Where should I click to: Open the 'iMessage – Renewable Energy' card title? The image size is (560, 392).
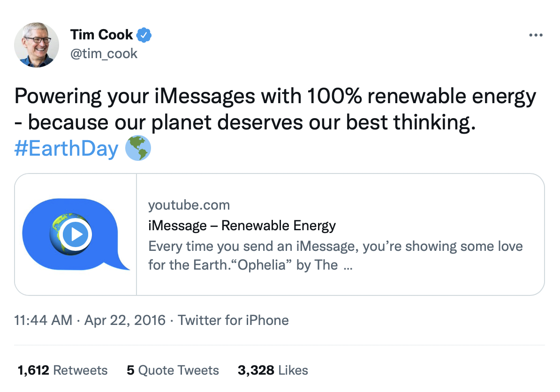pyautogui.click(x=242, y=226)
